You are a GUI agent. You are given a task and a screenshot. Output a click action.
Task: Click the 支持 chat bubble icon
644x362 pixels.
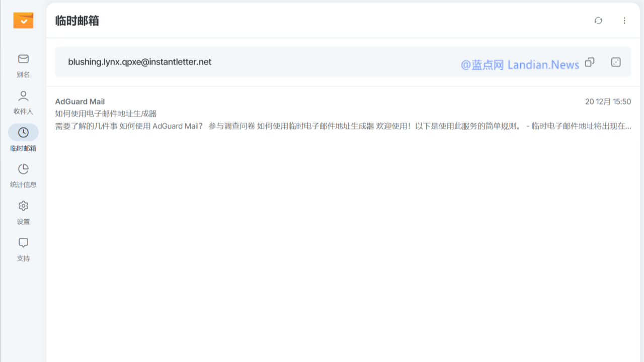[x=23, y=243]
